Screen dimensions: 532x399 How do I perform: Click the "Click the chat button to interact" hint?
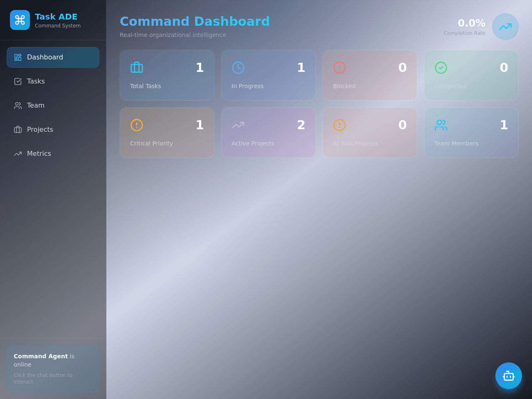43,378
